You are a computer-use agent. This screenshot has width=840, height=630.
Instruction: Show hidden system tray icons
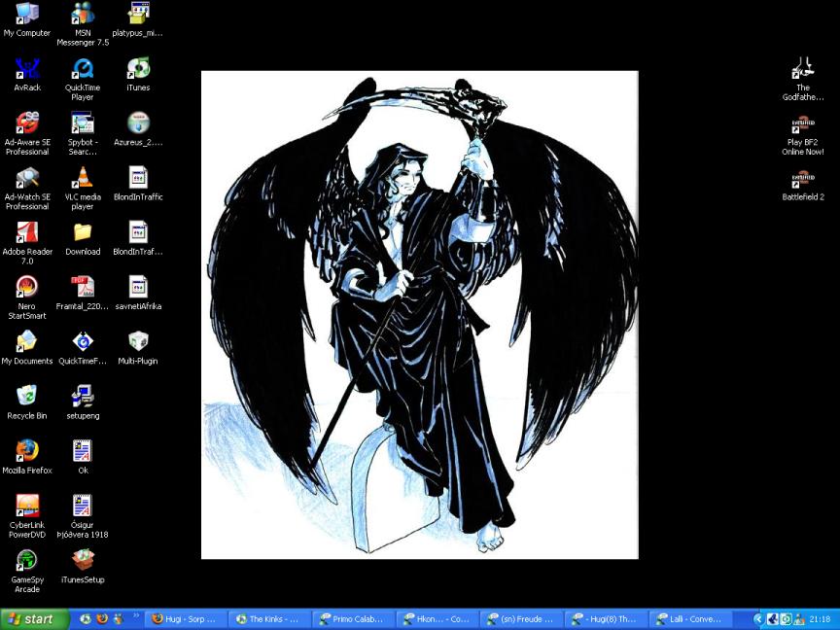point(758,619)
